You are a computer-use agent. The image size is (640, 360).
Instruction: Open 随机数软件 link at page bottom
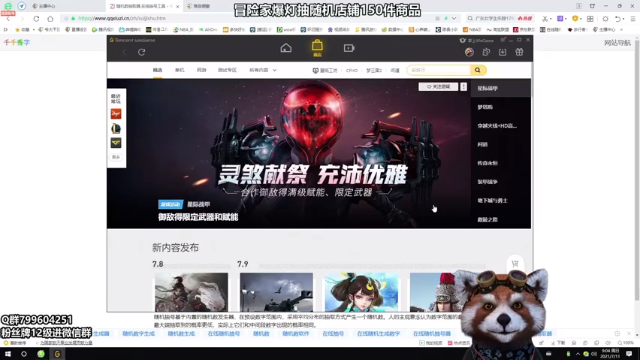pyautogui.click(x=296, y=333)
